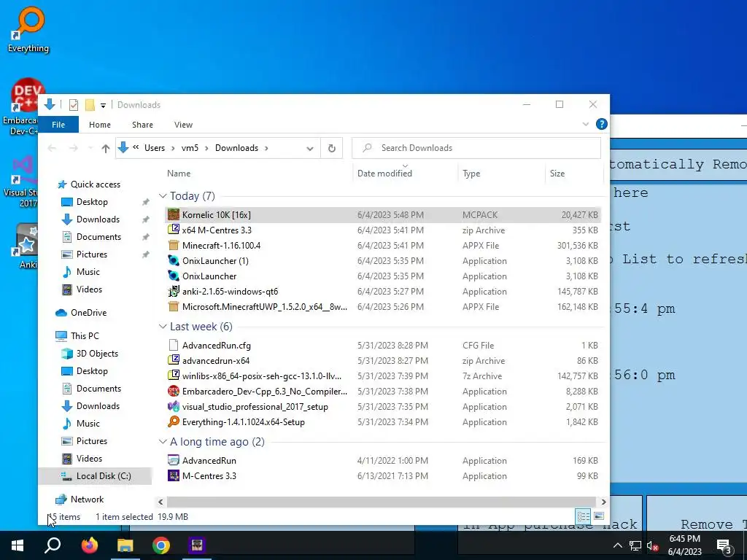The image size is (747, 560).
Task: Open the Windows Start menu
Action: click(x=18, y=545)
